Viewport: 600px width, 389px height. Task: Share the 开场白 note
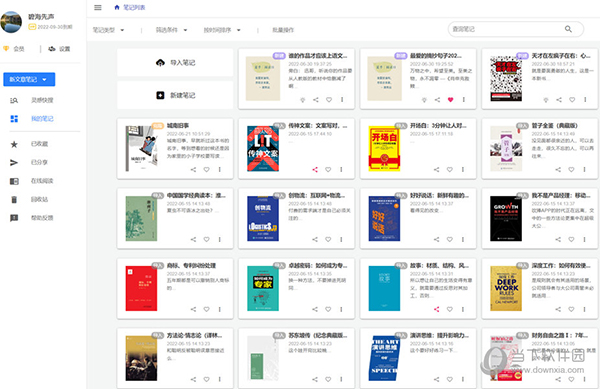(x=437, y=169)
